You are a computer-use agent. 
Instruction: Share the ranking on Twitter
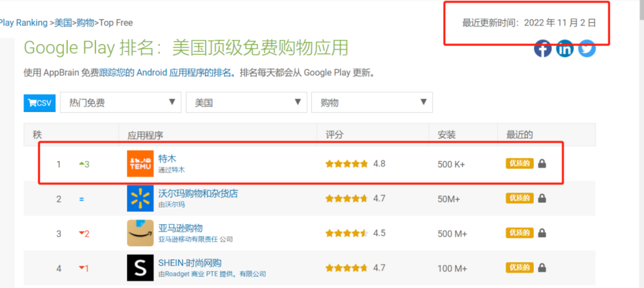pyautogui.click(x=587, y=49)
